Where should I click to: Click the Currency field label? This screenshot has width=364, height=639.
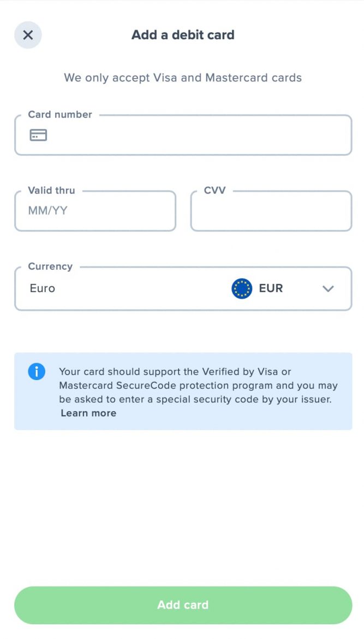point(50,267)
